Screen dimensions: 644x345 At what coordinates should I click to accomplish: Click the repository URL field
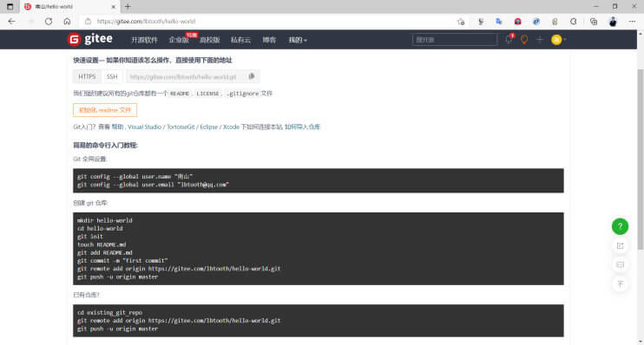click(184, 76)
